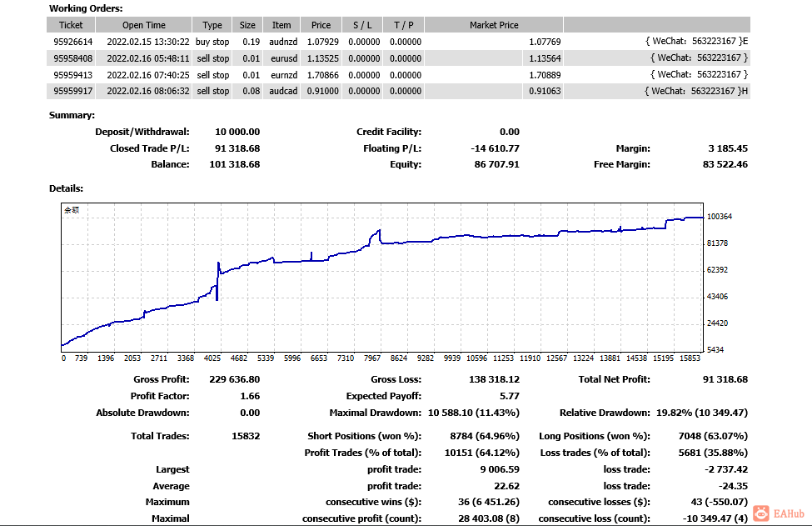Click the Gross Profit value 229 636.80
This screenshot has width=812, height=526.
[x=235, y=379]
